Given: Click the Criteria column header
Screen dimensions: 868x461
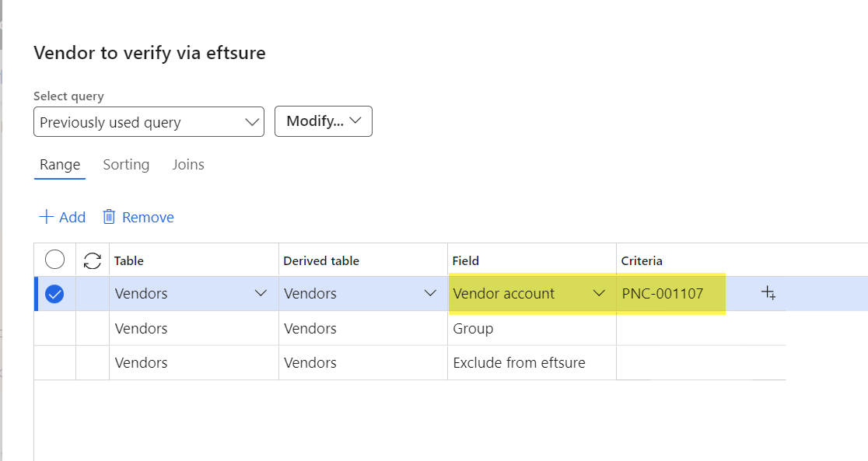Looking at the screenshot, I should (x=701, y=260).
